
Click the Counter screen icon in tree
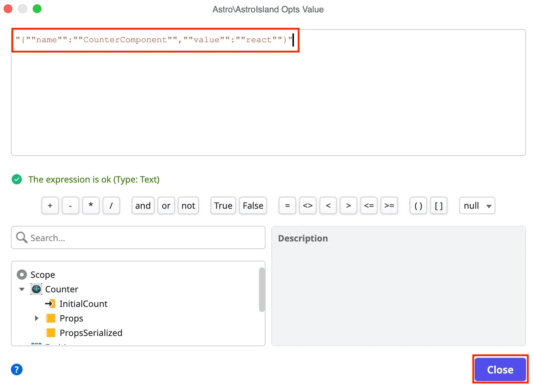[x=36, y=289]
